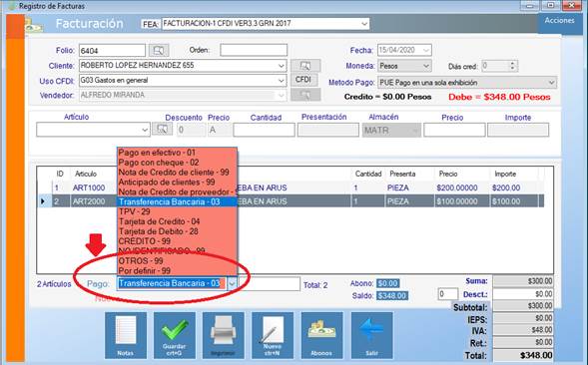Click the Artículo search icon button

162,130
